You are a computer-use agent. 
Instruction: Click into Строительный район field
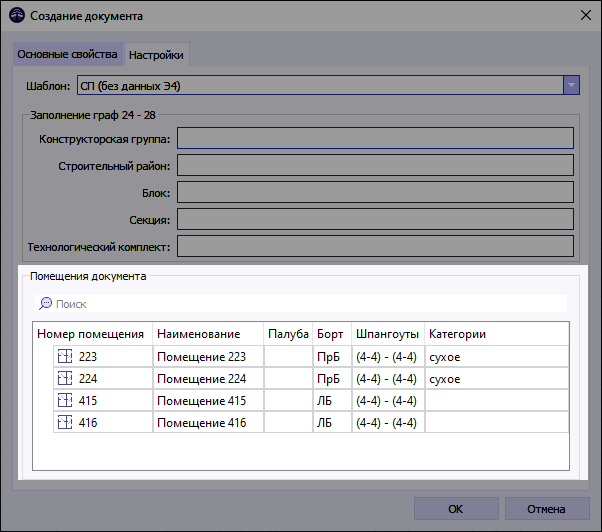(375, 165)
